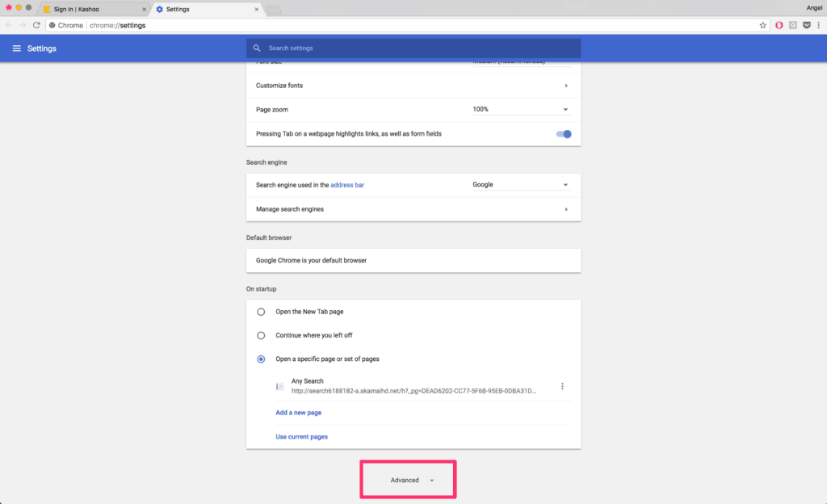This screenshot has height=504, width=827.
Task: Click the Angel profile name
Action: click(814, 8)
